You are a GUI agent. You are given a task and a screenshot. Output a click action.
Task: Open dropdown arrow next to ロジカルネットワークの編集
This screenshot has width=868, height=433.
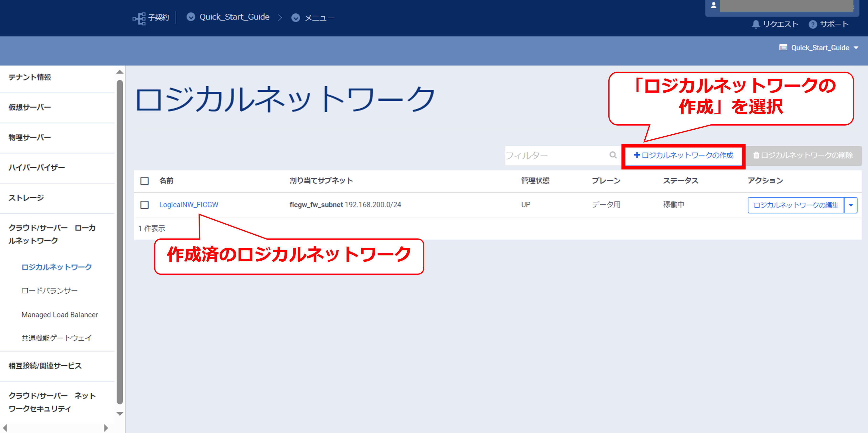coord(851,205)
